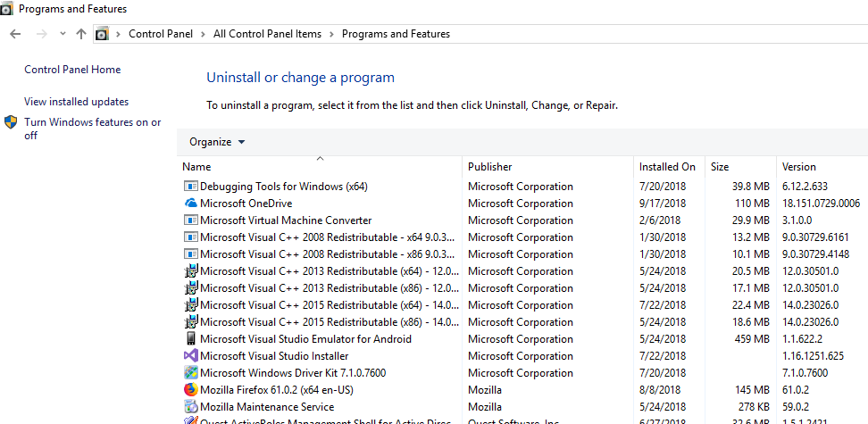This screenshot has width=868, height=424.
Task: Click Visual C++ 2008 x86 icon
Action: [190, 254]
